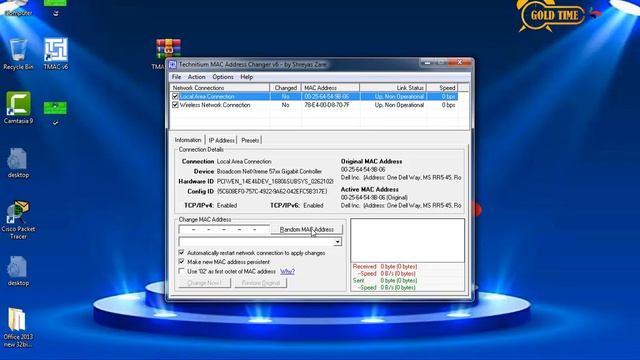Open the Recycle Bin desktop icon
The width and height of the screenshot is (640, 360).
[18, 54]
